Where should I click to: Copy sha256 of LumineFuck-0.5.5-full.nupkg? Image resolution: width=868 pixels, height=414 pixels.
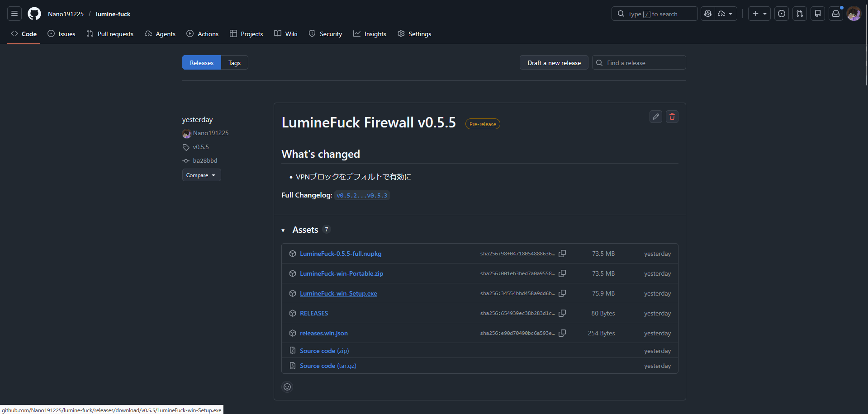pyautogui.click(x=562, y=254)
